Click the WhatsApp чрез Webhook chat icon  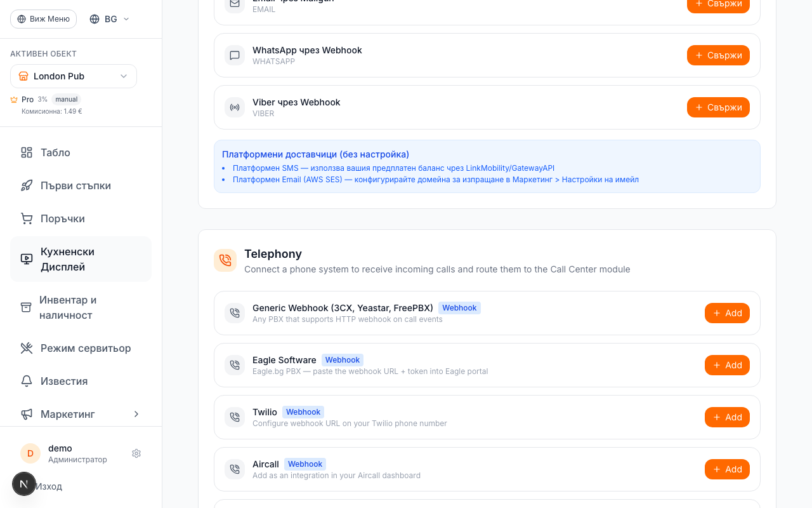point(235,55)
